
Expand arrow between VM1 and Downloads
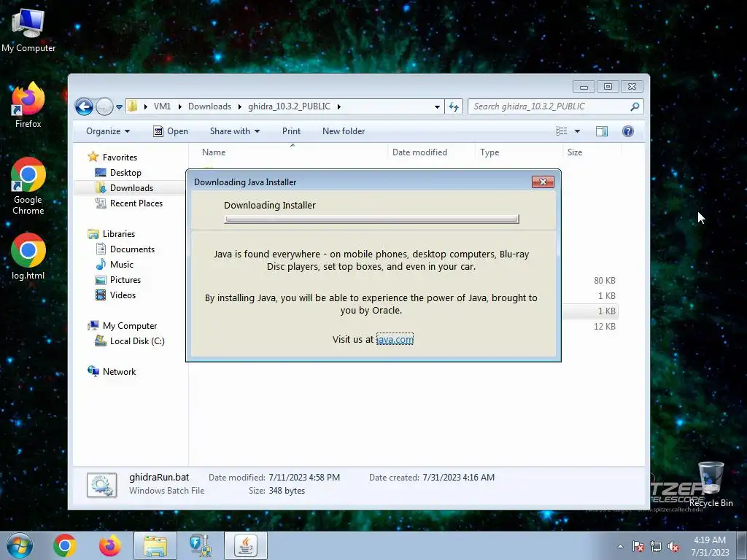[179, 106]
